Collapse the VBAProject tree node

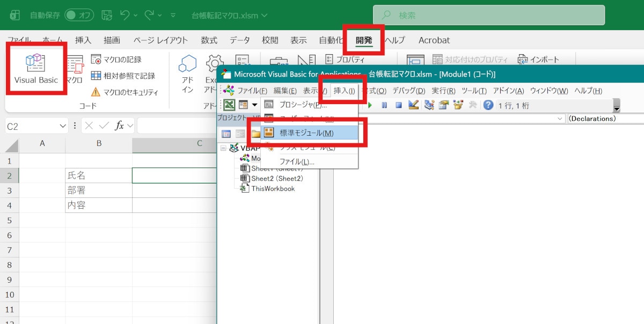point(223,148)
